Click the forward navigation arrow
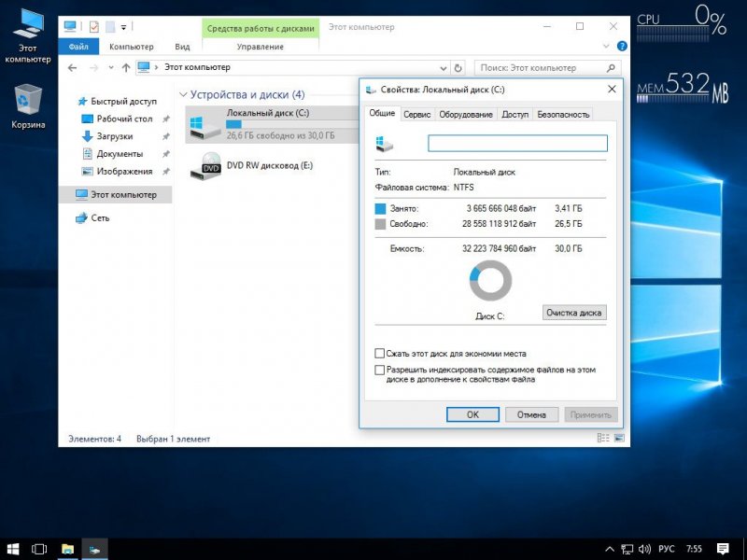This screenshot has height=560, width=747. pos(94,67)
